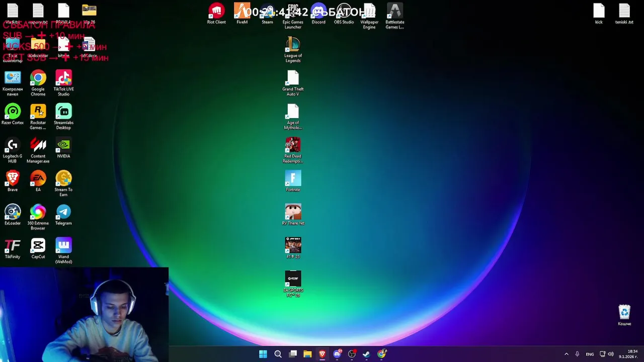Image resolution: width=644 pixels, height=362 pixels.
Task: Open network settings from the tray
Action: (603, 354)
